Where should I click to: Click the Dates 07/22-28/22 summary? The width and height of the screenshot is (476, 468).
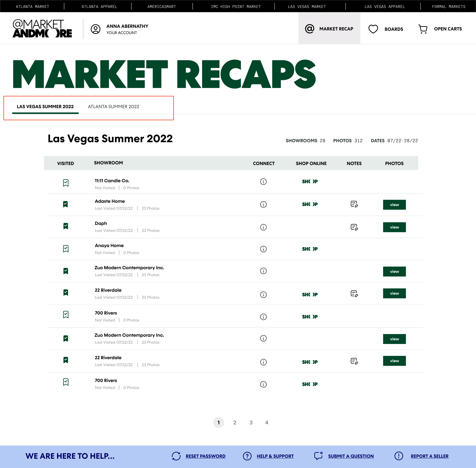point(394,141)
